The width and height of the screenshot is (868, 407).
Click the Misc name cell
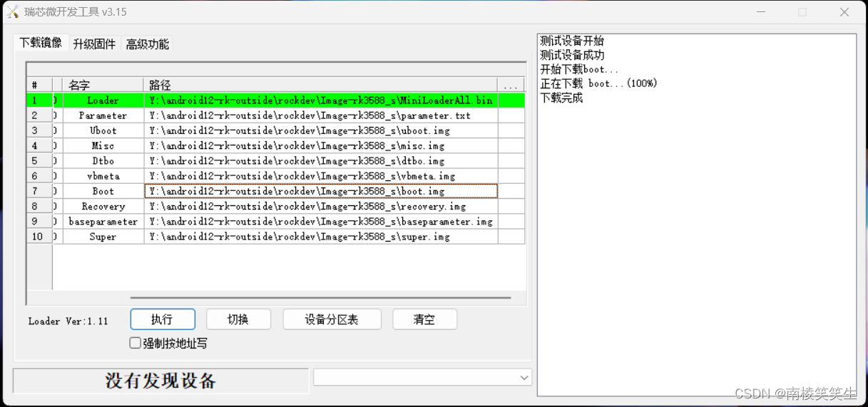(103, 145)
